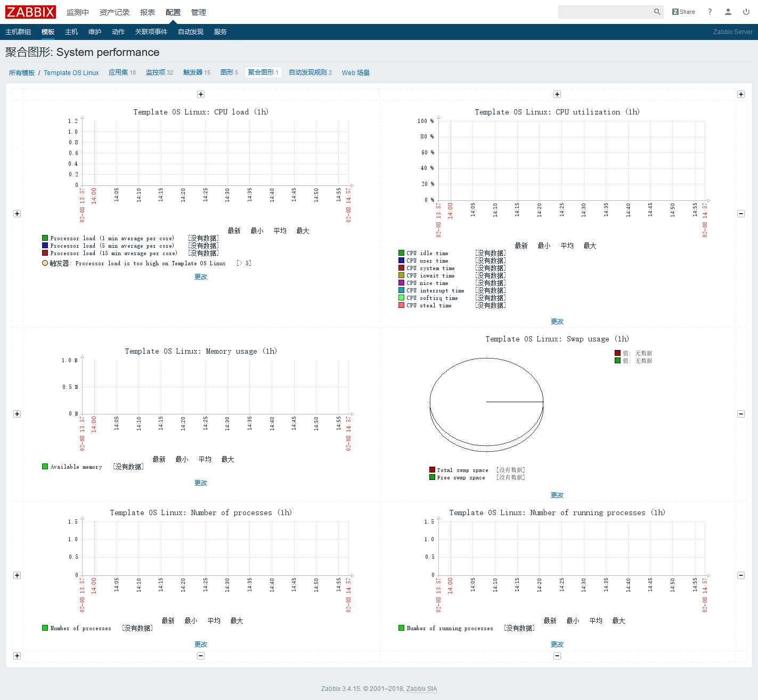Open the 资产记录 menu
Screen dimensions: 758x700
[115, 12]
